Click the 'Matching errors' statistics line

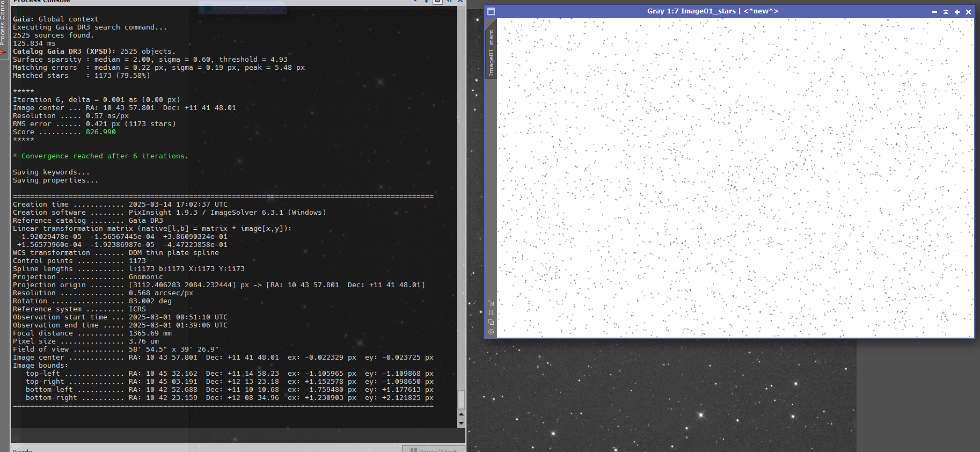(x=158, y=68)
